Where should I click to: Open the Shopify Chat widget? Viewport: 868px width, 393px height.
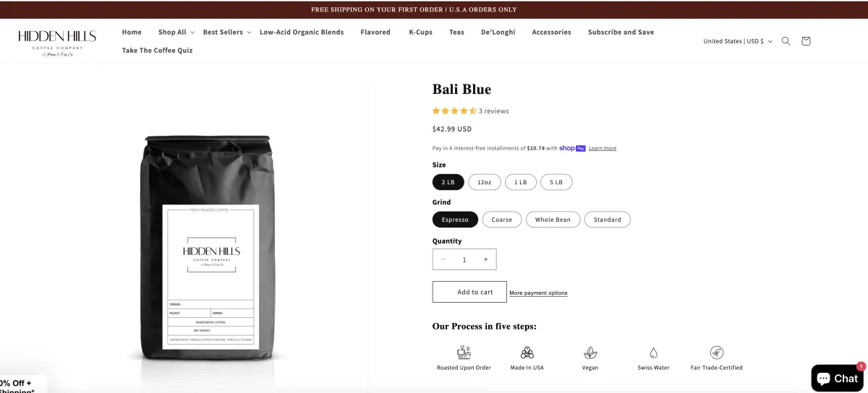click(838, 378)
